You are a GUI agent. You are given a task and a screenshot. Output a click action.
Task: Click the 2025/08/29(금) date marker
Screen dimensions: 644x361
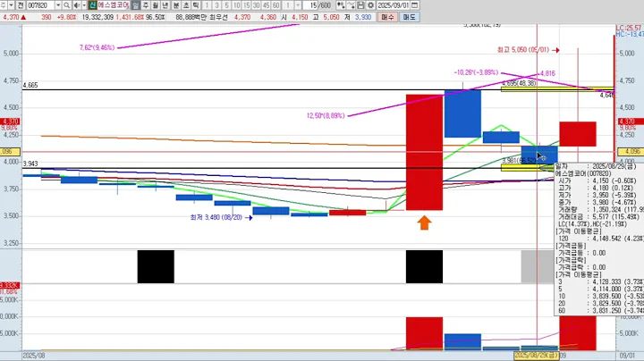click(537, 356)
